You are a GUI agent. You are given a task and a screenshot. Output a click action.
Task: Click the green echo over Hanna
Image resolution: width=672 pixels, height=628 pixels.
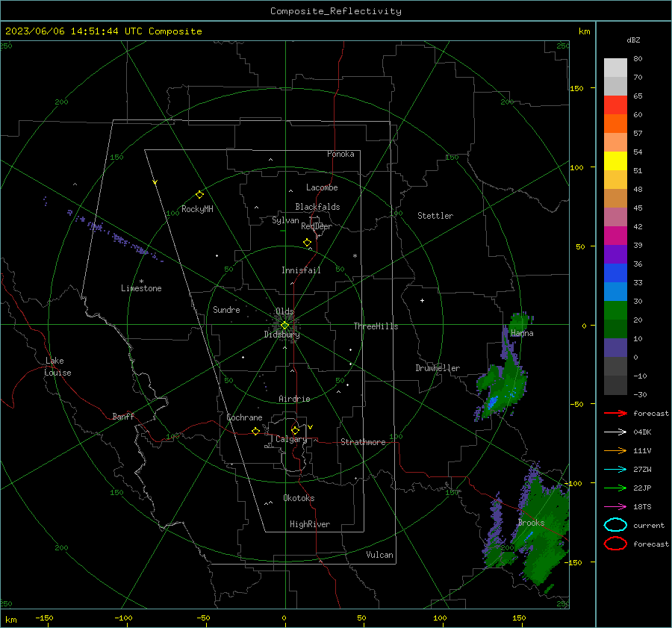point(520,320)
